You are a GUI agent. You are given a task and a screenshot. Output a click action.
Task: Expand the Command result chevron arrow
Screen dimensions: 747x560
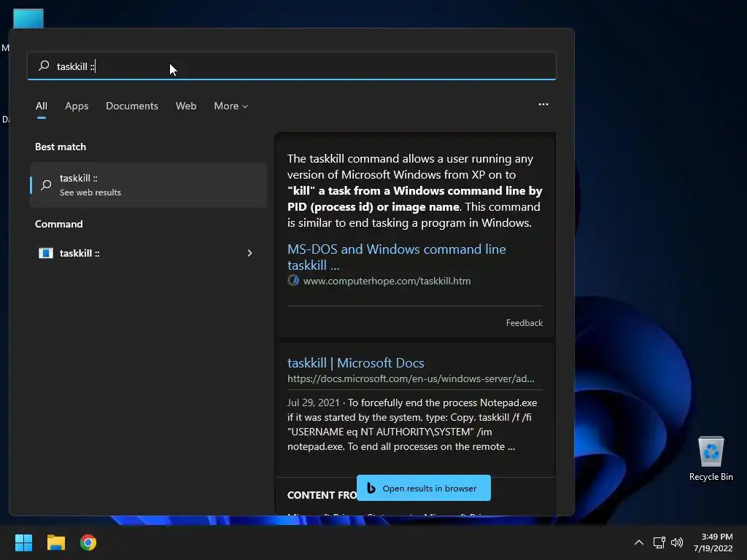point(249,253)
